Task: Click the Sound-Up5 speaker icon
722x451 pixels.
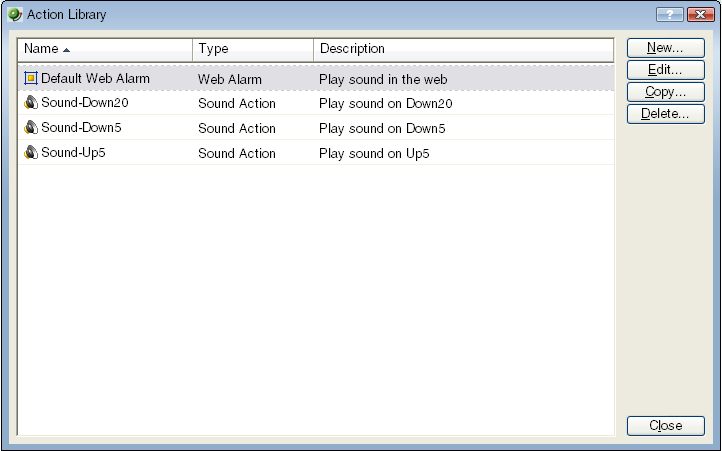Action: point(31,152)
